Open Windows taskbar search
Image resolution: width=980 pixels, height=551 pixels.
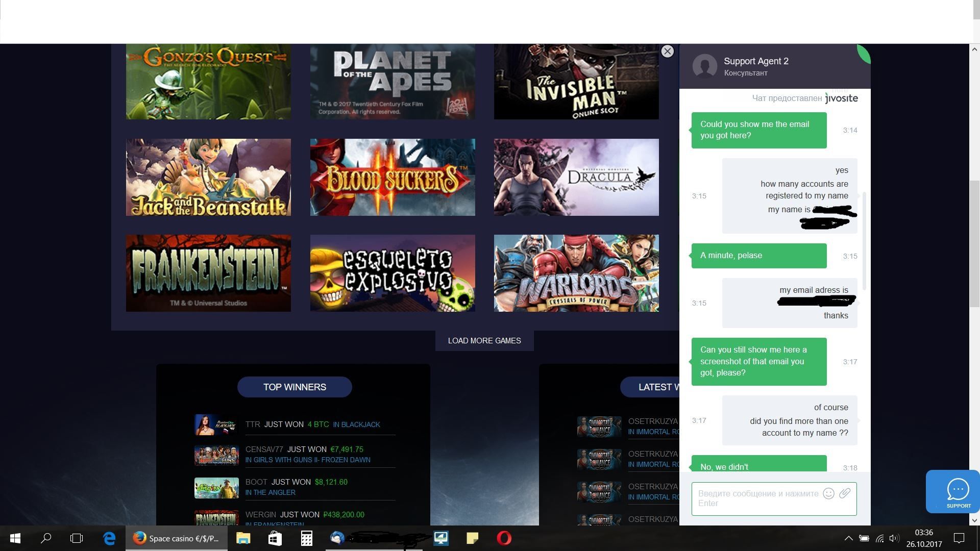click(x=46, y=538)
